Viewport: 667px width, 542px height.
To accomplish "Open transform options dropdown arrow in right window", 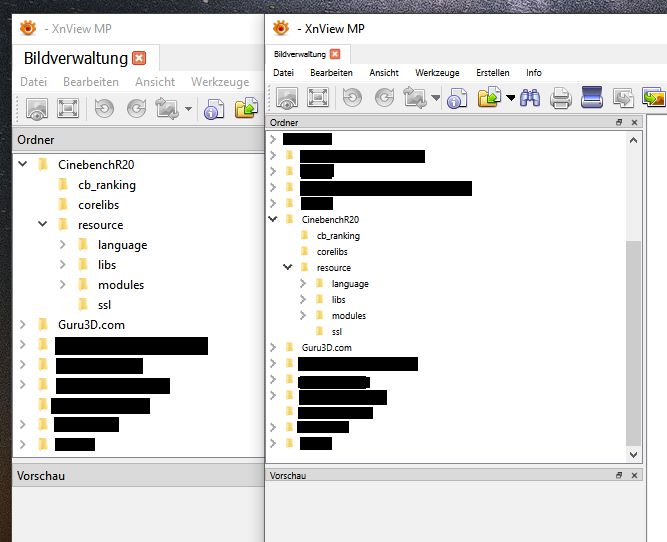I will [436, 98].
